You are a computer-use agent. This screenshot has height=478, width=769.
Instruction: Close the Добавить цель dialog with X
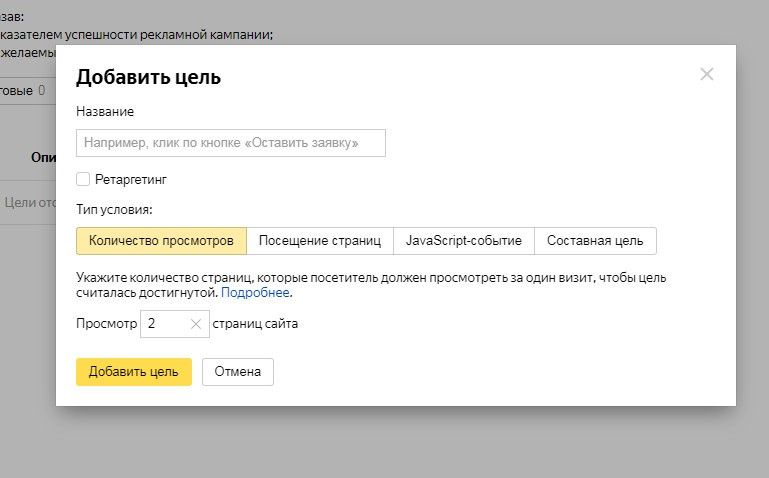coord(707,74)
